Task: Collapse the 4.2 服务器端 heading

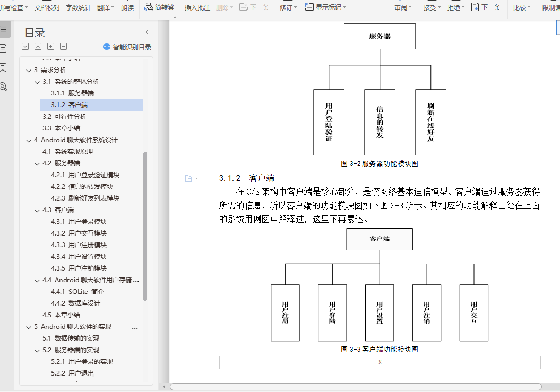Action: point(37,164)
